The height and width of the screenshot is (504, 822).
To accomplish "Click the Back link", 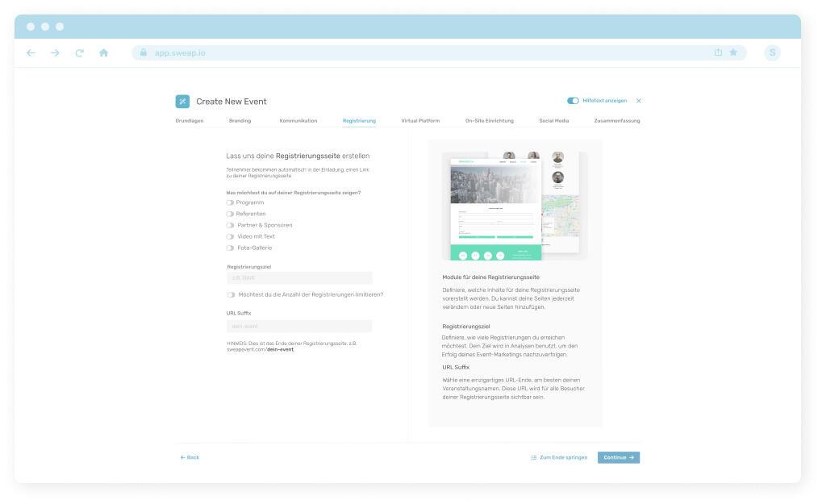I will point(190,457).
